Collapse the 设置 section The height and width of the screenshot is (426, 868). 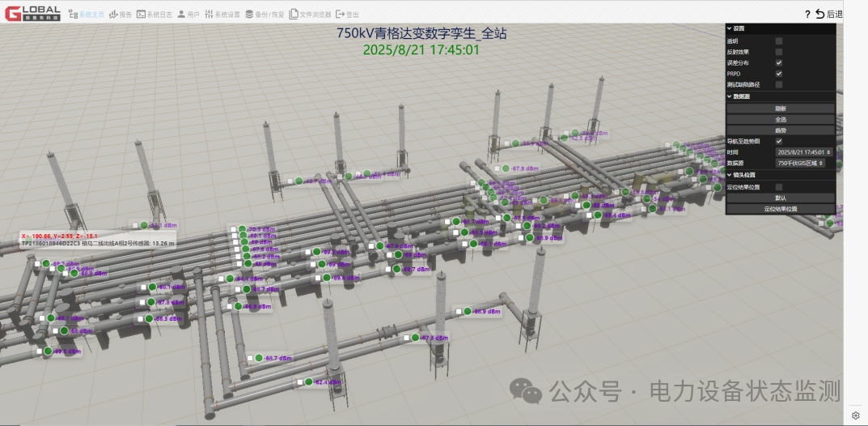pyautogui.click(x=781, y=28)
